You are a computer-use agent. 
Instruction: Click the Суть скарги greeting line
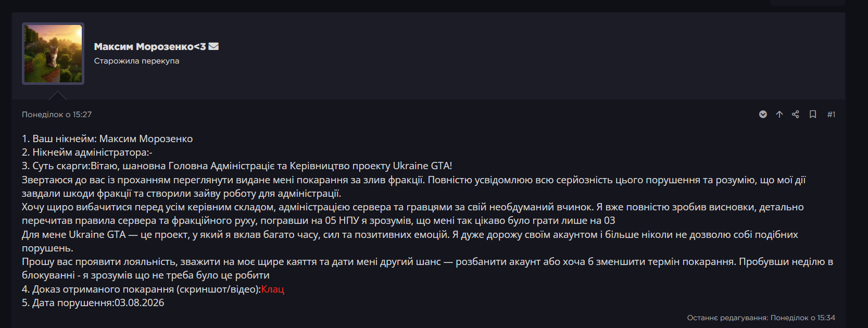pyautogui.click(x=237, y=166)
